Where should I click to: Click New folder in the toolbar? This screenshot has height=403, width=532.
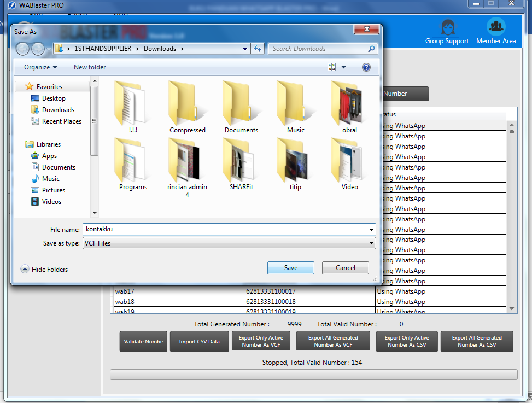90,67
